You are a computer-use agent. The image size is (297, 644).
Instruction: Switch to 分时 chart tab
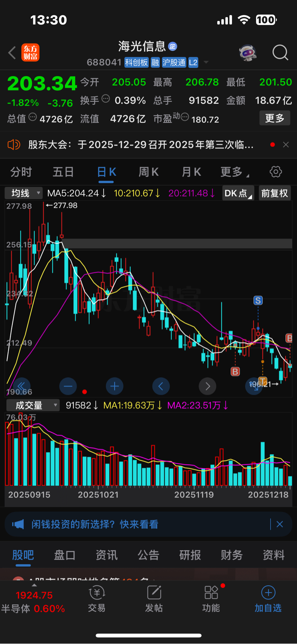[x=21, y=172]
